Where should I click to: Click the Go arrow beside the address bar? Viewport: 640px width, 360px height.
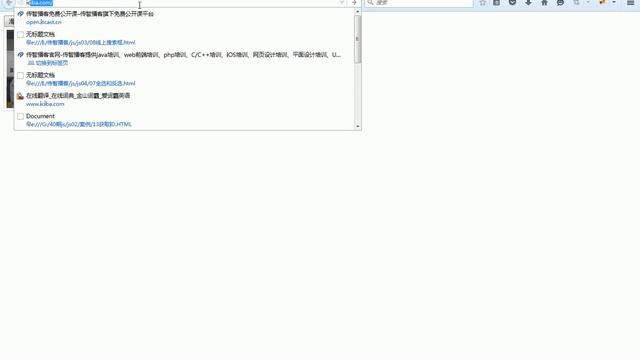[x=354, y=2]
